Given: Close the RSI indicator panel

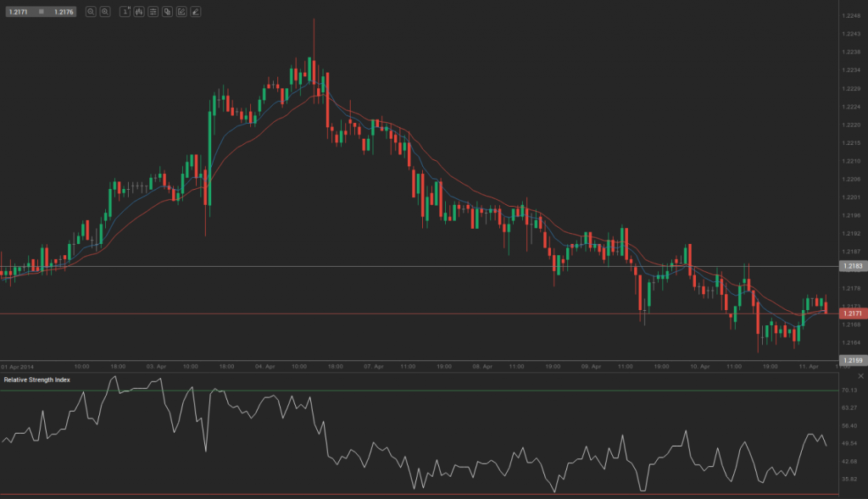Looking at the screenshot, I should [860, 376].
